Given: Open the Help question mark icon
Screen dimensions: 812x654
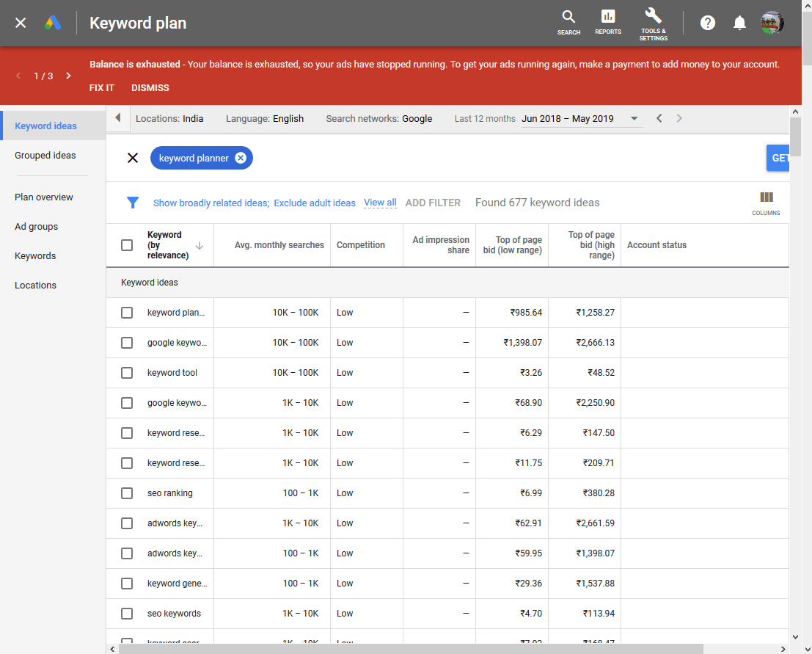Looking at the screenshot, I should [x=707, y=23].
